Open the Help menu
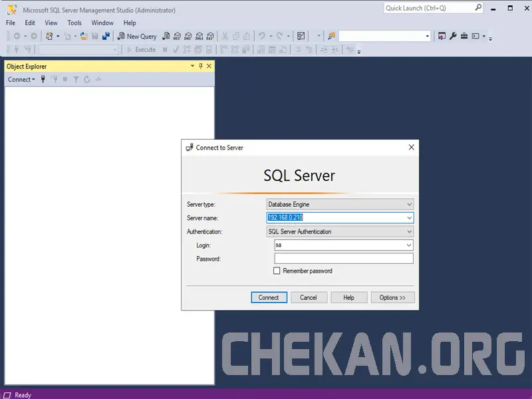The width and height of the screenshot is (532, 399). (x=130, y=23)
